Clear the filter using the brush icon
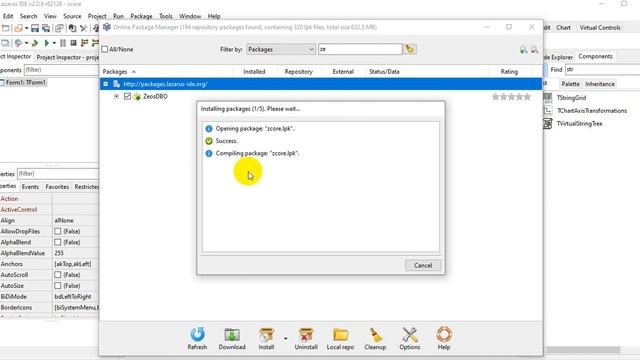The width and height of the screenshot is (640, 360). click(x=410, y=49)
